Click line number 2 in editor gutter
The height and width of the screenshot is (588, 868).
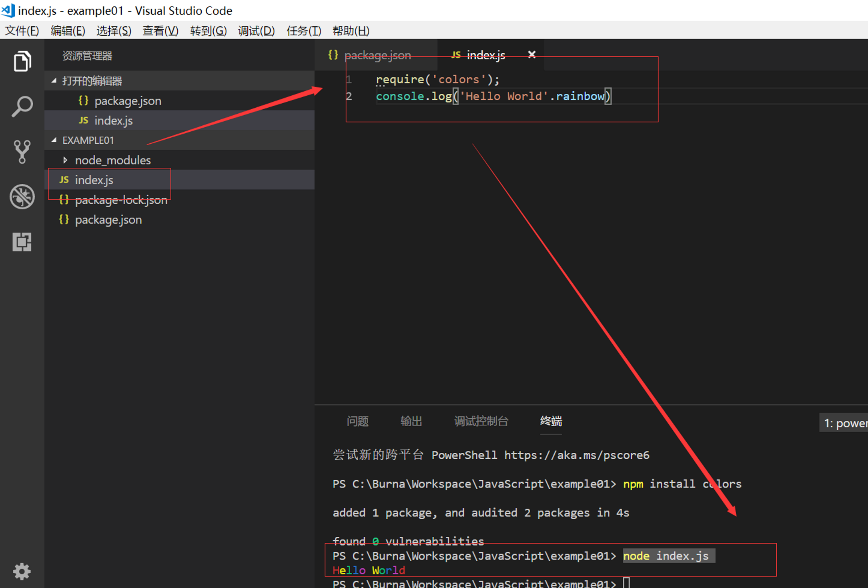tap(349, 96)
